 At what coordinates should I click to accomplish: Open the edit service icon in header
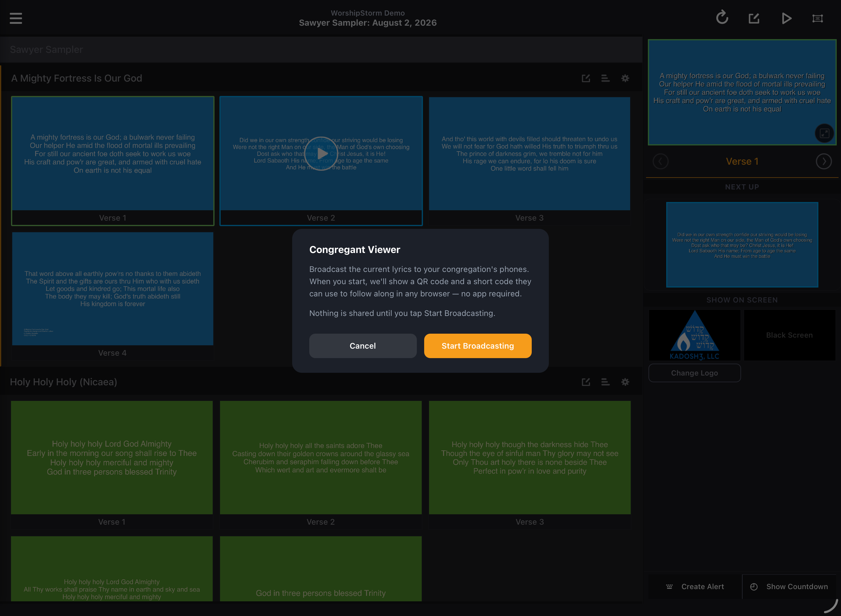(x=754, y=18)
